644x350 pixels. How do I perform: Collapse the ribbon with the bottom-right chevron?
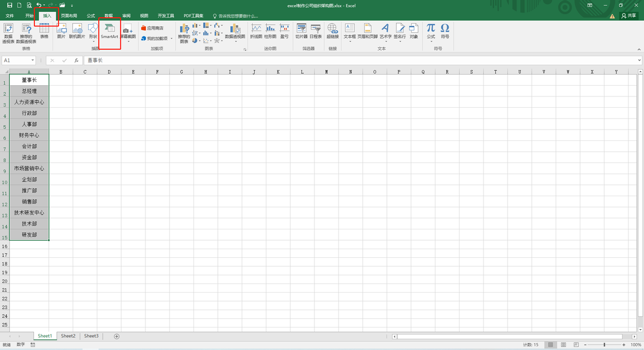640,49
